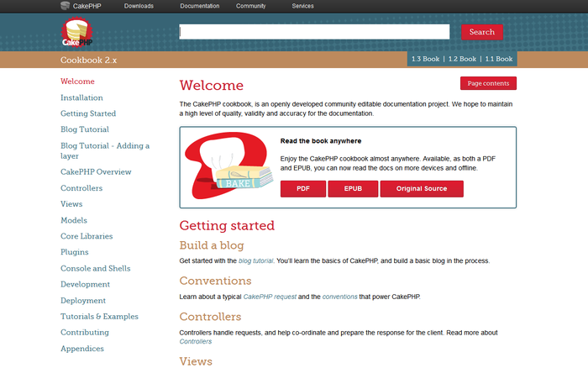Open Contributing sidebar link
Viewport: 588px width, 368px height.
click(85, 333)
